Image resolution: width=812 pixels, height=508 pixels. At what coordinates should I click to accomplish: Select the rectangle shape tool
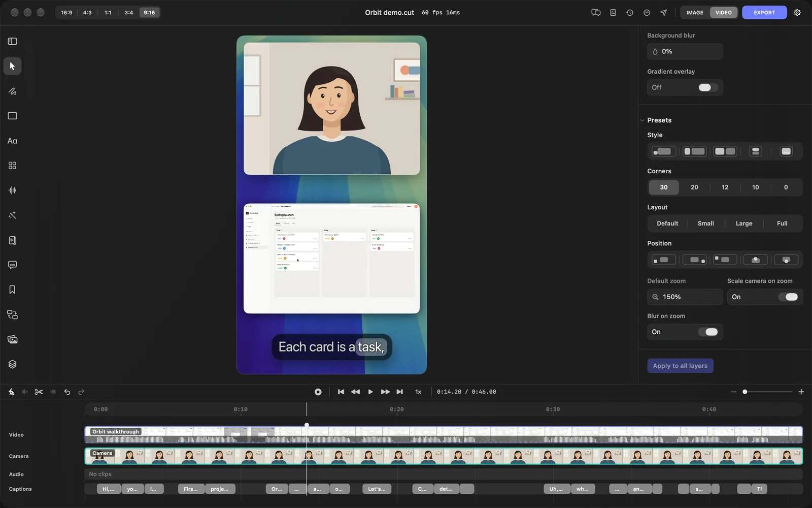(x=13, y=116)
